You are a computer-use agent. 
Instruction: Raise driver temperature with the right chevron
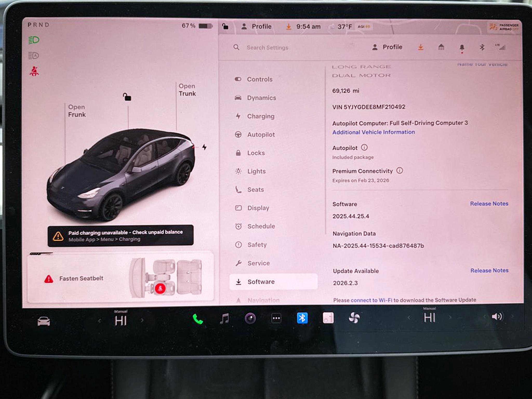142,321
